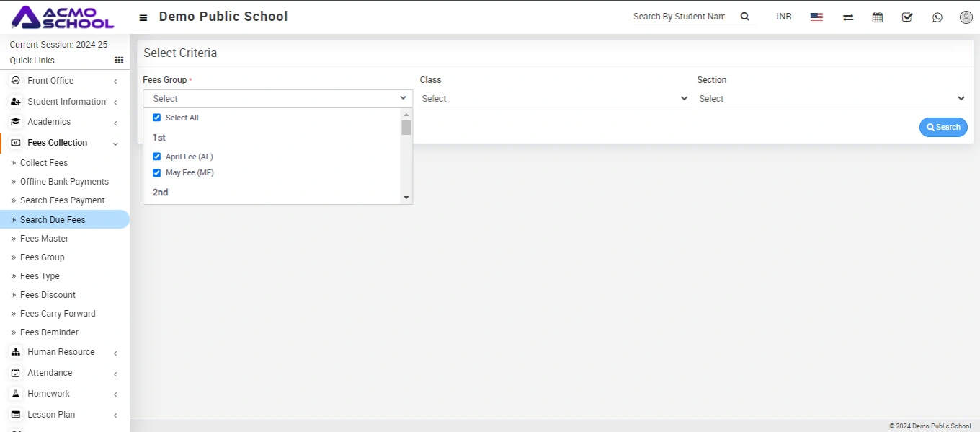
Task: Open the task checklist icon
Action: click(907, 17)
